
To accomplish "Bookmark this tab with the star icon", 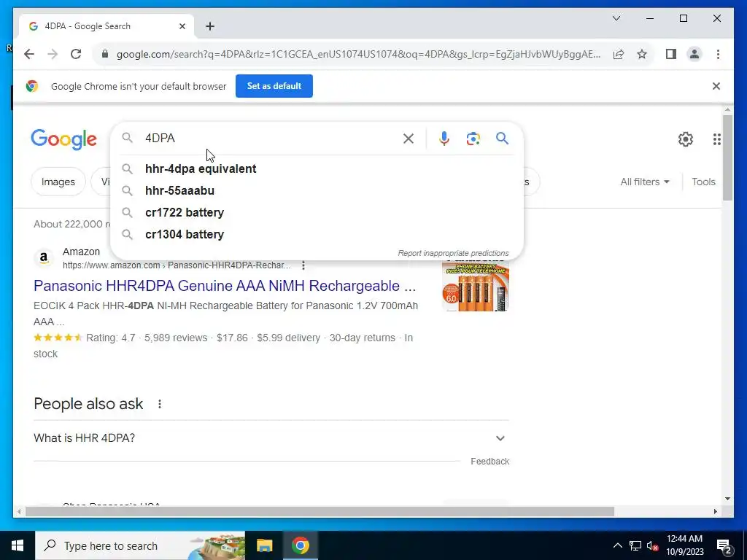I will [642, 54].
